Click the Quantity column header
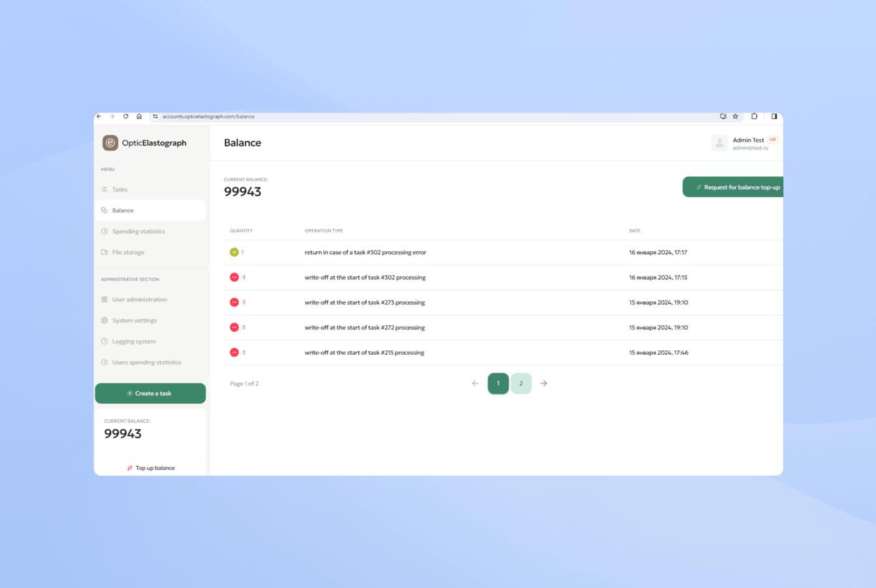 click(x=241, y=231)
